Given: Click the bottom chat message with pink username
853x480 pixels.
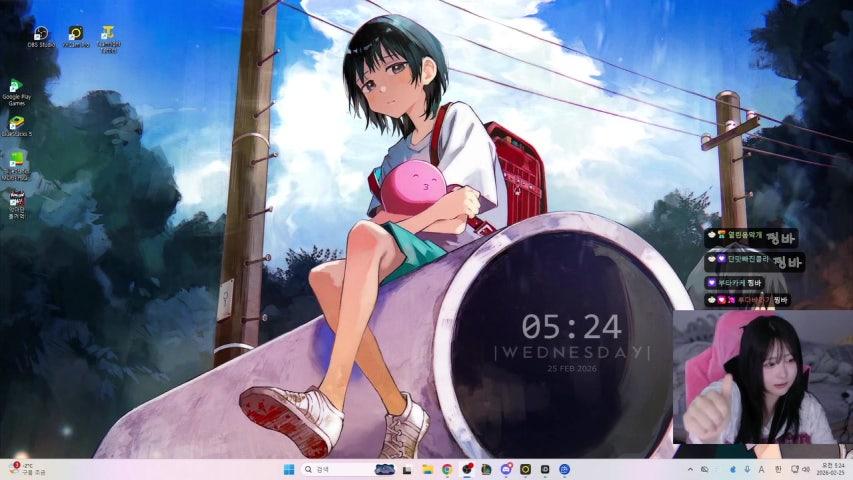Looking at the screenshot, I should tap(748, 300).
